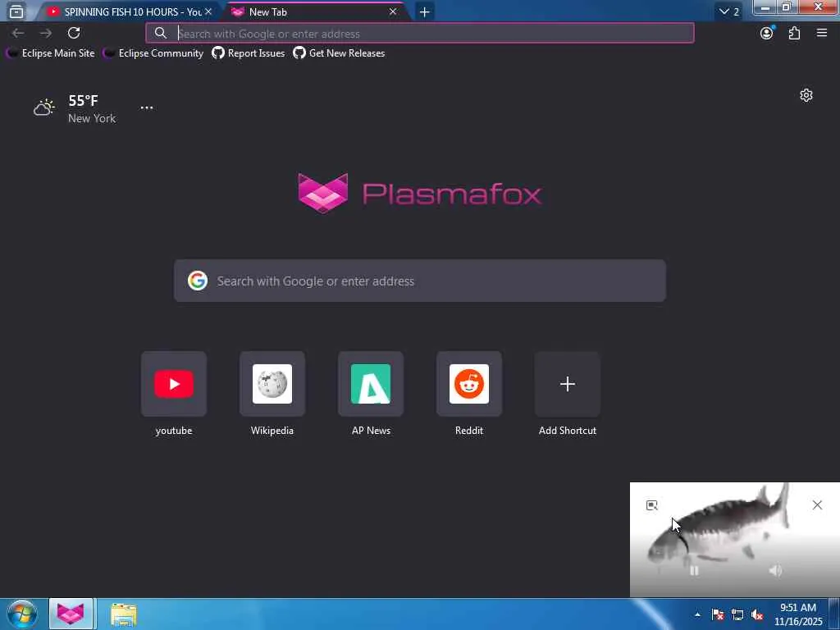Open the account profile icon
Image resolution: width=840 pixels, height=630 pixels.
(x=767, y=33)
